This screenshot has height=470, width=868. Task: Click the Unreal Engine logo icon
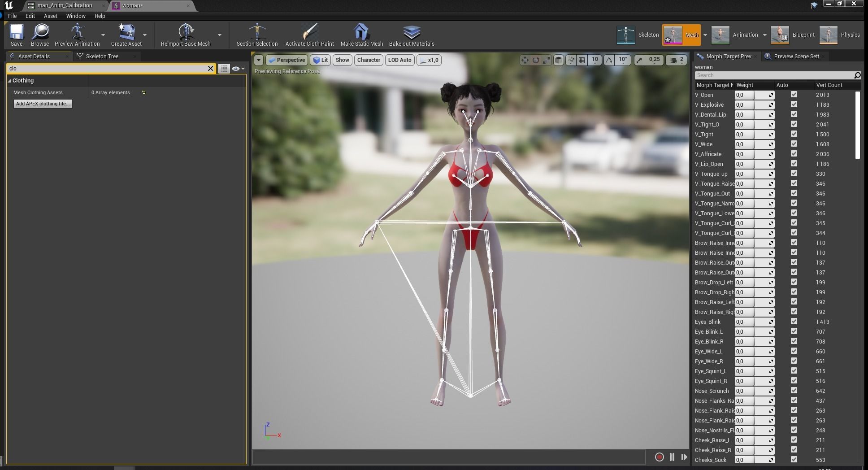[x=9, y=5]
